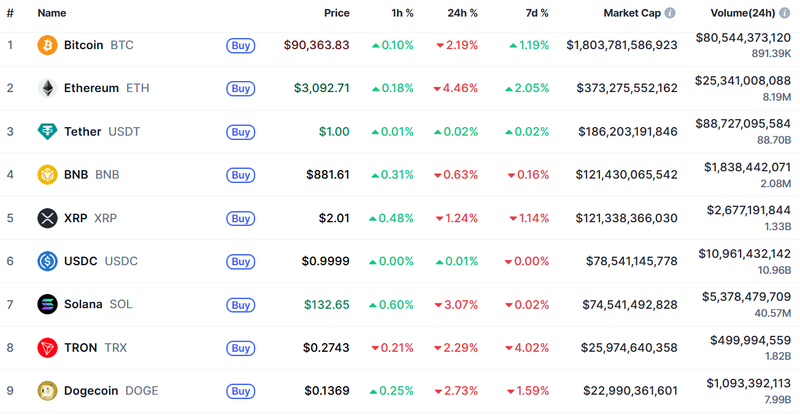Sort table by Price column header

tap(337, 13)
